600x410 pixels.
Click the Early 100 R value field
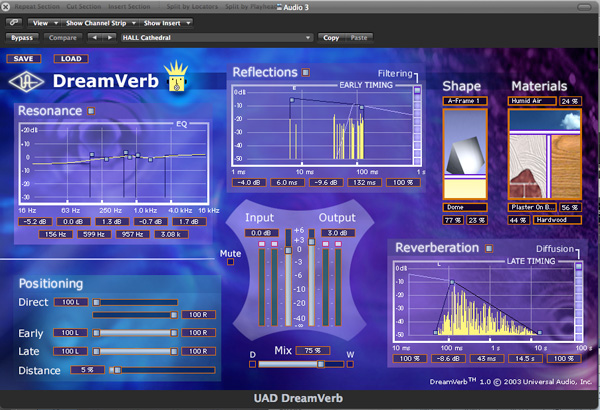coord(198,333)
